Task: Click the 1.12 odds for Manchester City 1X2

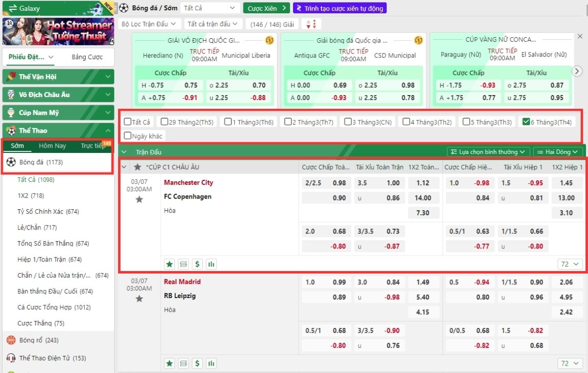Action: coord(423,183)
